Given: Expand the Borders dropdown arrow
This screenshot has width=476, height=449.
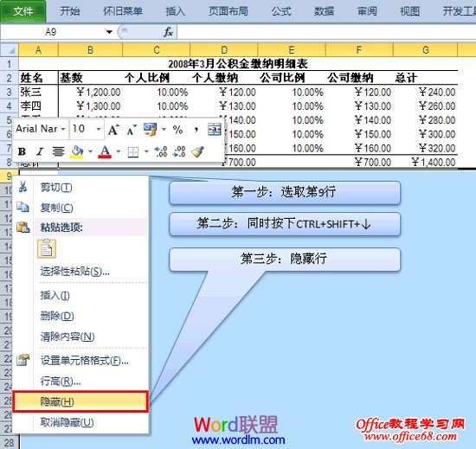Looking at the screenshot, I should (x=146, y=151).
